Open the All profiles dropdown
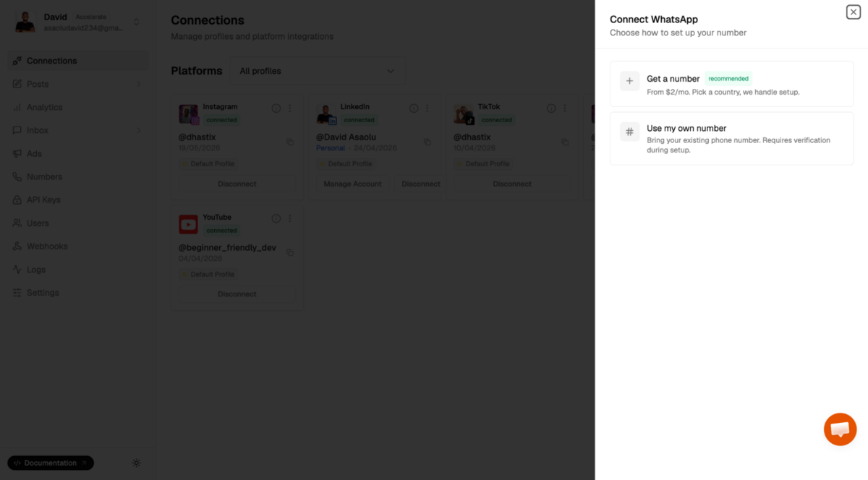This screenshot has width=868, height=480. point(318,71)
